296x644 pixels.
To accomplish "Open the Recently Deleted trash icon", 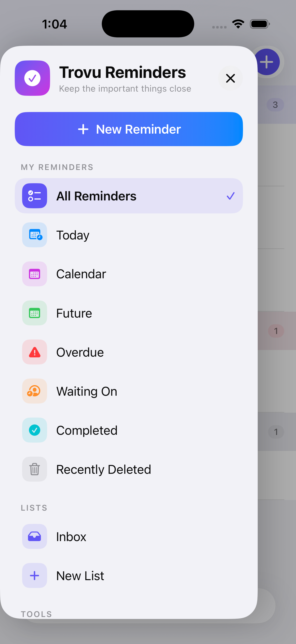I will point(35,469).
